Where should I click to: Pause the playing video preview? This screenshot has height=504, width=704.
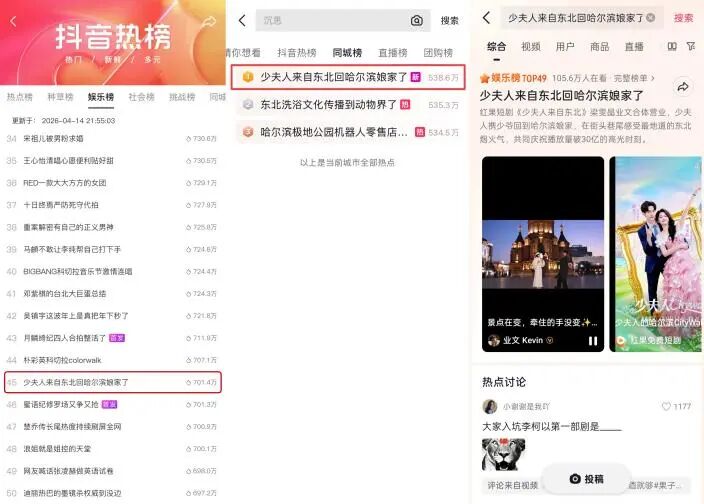point(593,341)
